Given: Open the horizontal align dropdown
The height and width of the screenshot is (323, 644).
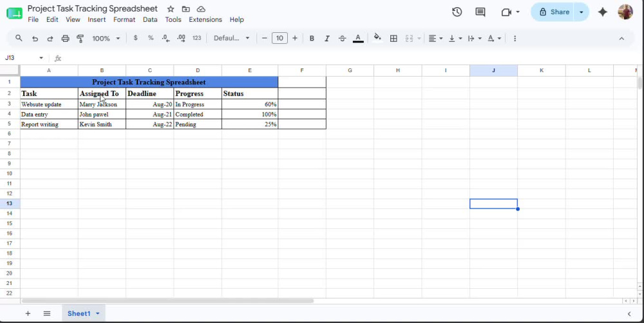Looking at the screenshot, I should [435, 38].
